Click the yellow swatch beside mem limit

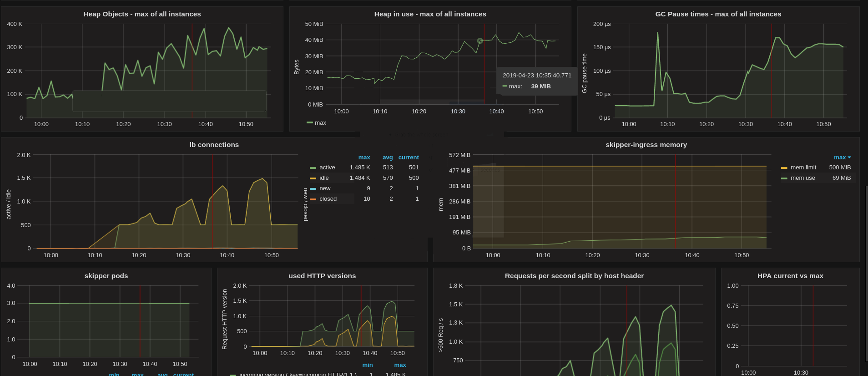(x=784, y=168)
